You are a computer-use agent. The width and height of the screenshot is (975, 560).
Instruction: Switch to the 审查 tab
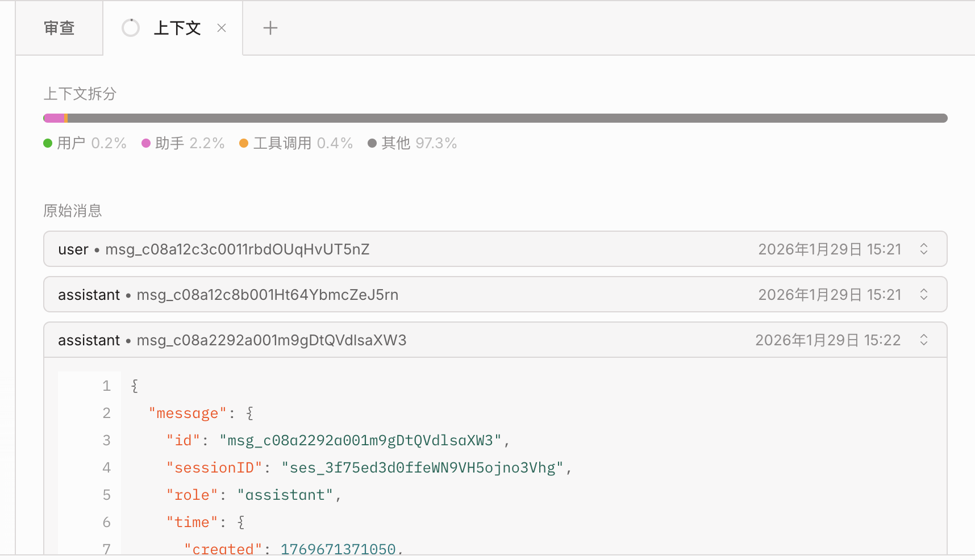[59, 28]
